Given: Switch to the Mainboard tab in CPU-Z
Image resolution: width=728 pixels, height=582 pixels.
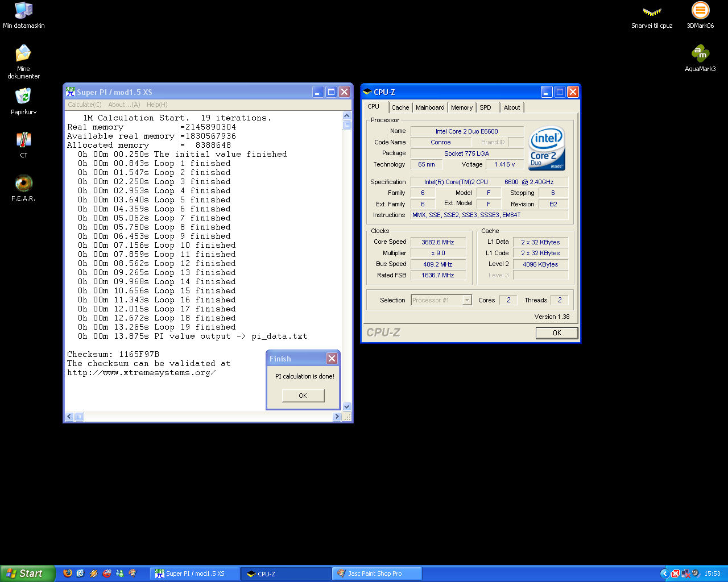Looking at the screenshot, I should (430, 107).
